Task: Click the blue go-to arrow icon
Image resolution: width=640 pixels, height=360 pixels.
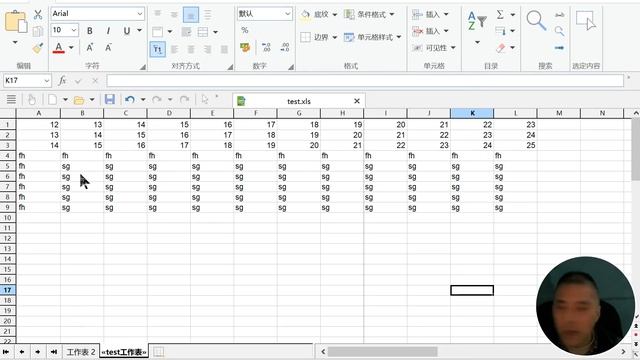Action: [559, 48]
